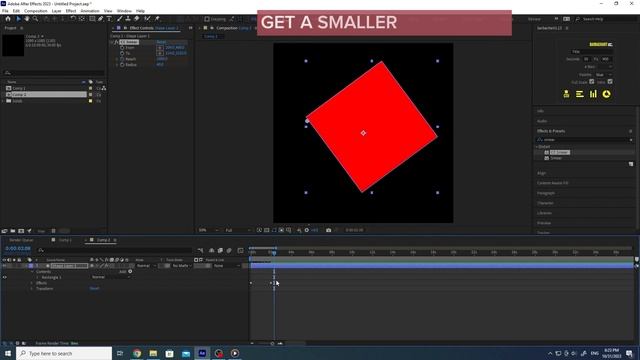Click the yellow person icon in script panel
This screenshot has width=640, height=360.
click(x=566, y=94)
